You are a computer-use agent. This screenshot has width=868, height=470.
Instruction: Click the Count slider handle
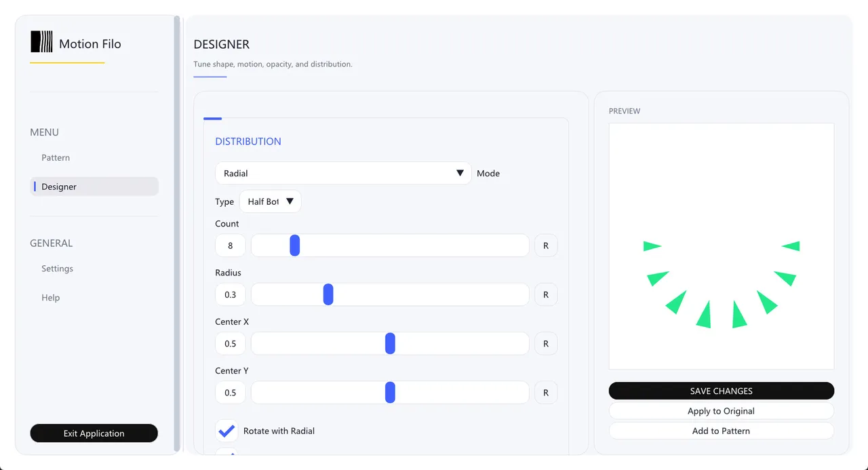tap(295, 246)
